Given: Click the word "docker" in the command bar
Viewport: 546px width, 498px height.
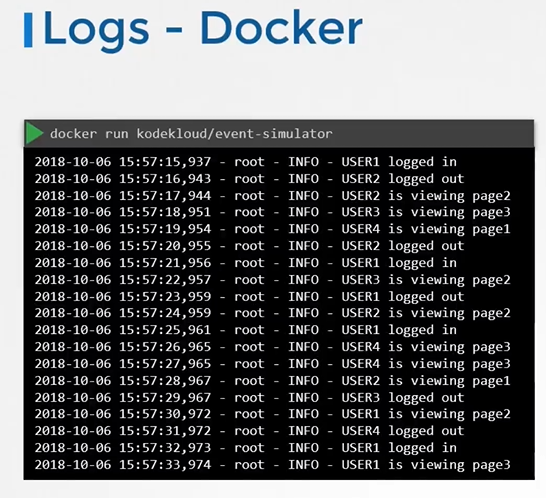Looking at the screenshot, I should pyautogui.click(x=73, y=134).
